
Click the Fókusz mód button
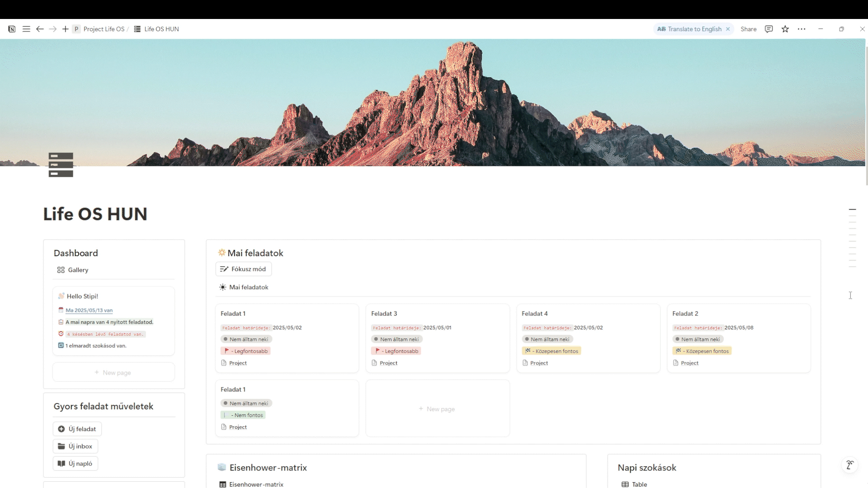243,269
